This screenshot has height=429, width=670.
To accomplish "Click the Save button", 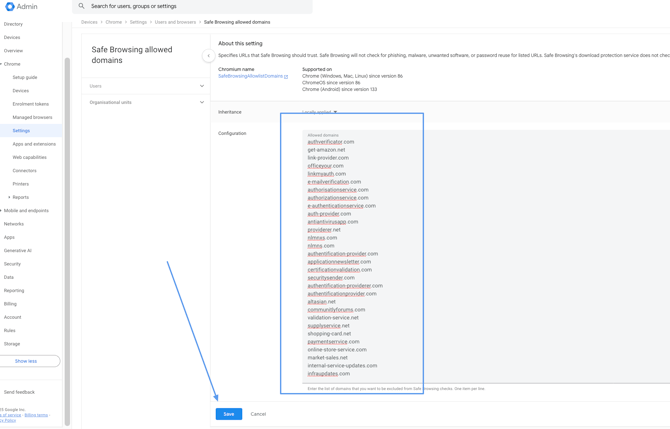I will pos(228,414).
